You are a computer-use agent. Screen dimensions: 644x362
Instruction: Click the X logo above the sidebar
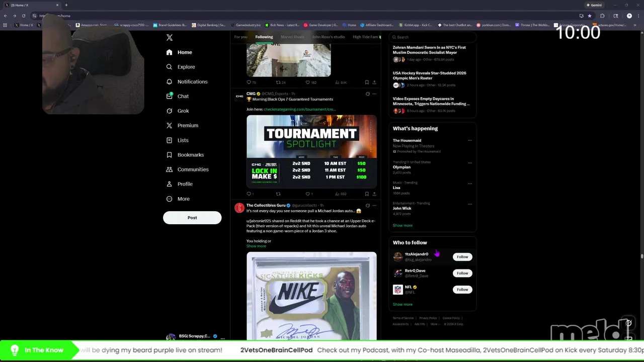pyautogui.click(x=170, y=38)
